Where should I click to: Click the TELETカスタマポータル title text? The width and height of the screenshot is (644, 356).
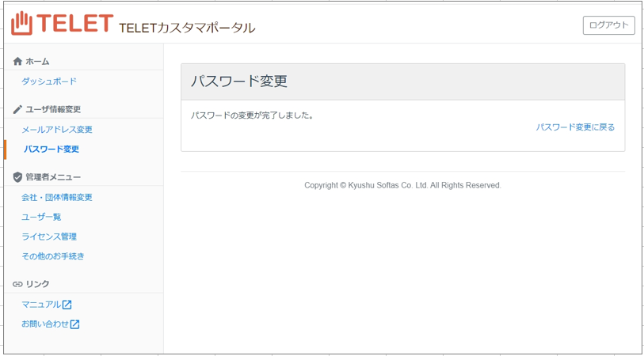tap(187, 28)
